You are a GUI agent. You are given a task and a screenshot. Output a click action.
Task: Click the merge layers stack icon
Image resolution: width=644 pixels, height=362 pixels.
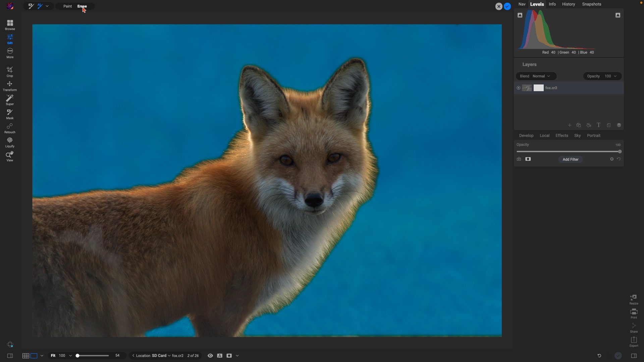pos(619,125)
